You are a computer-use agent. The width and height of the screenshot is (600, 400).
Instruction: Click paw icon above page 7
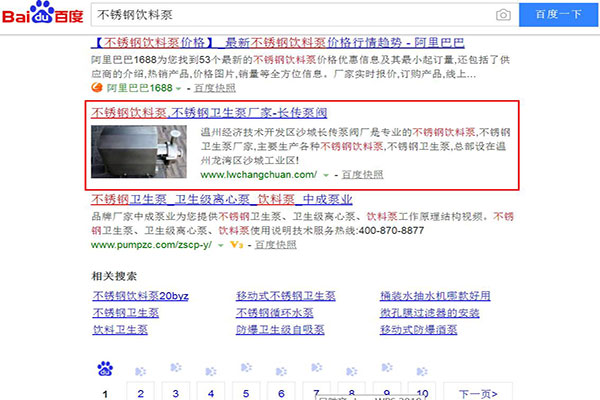(x=316, y=367)
